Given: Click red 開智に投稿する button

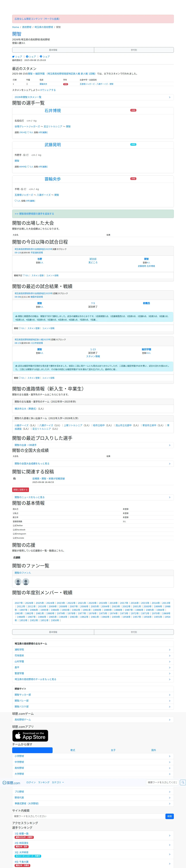Looking at the screenshot, I should 21,490.
